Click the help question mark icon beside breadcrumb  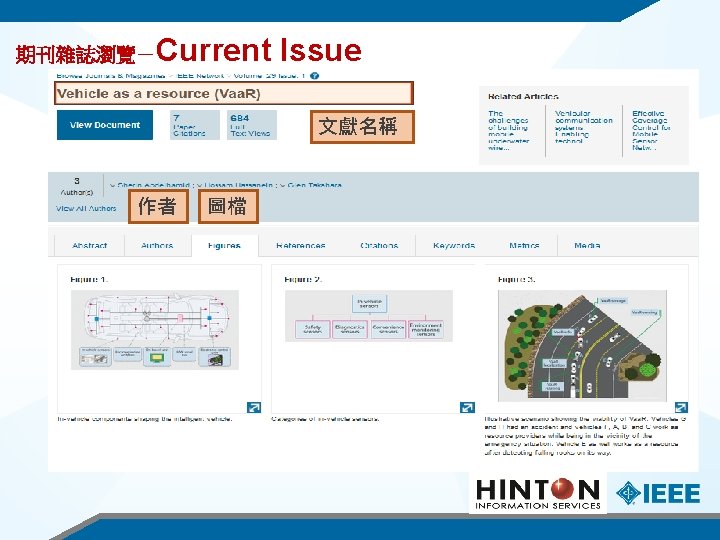coord(314,76)
